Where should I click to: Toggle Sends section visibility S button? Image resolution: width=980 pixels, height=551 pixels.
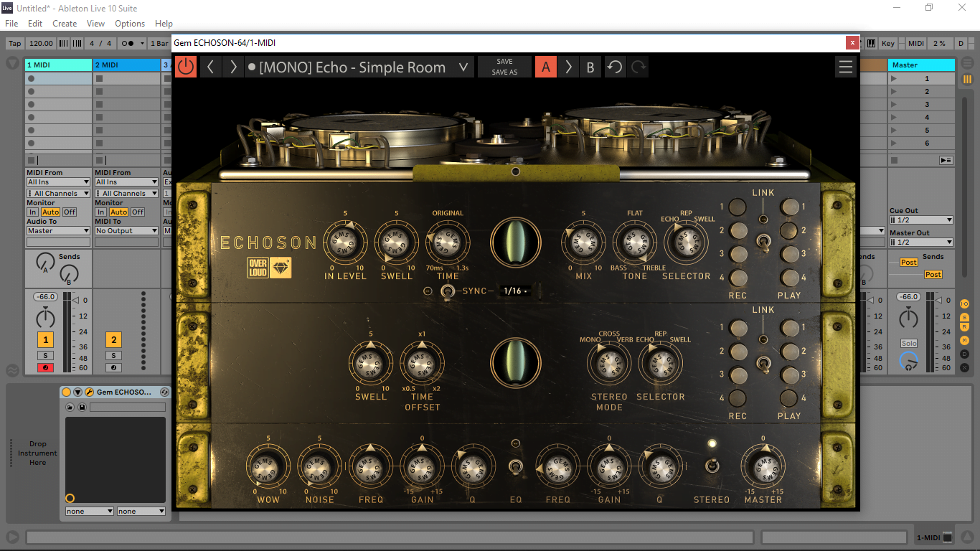[964, 317]
